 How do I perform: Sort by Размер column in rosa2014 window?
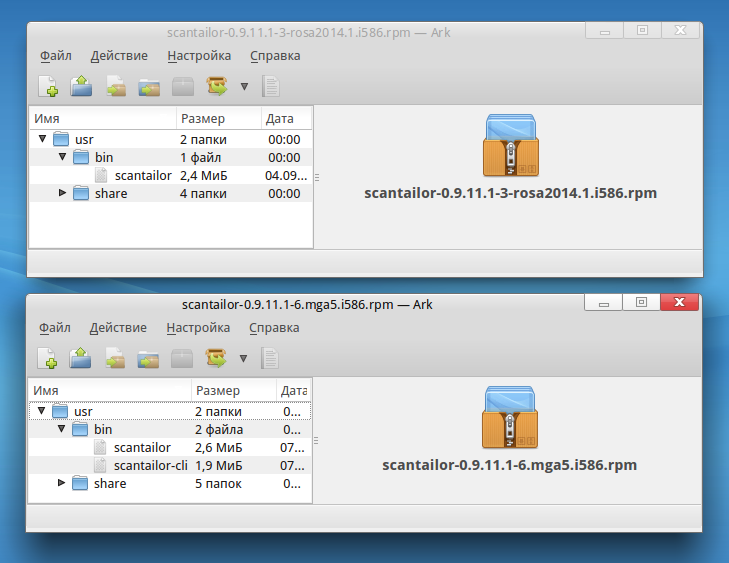(x=219, y=119)
